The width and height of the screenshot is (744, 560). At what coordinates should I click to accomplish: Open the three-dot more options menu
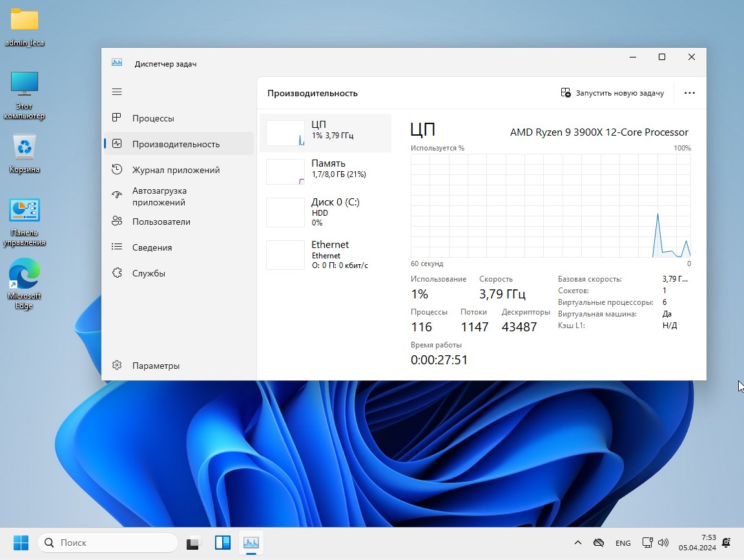(x=690, y=93)
